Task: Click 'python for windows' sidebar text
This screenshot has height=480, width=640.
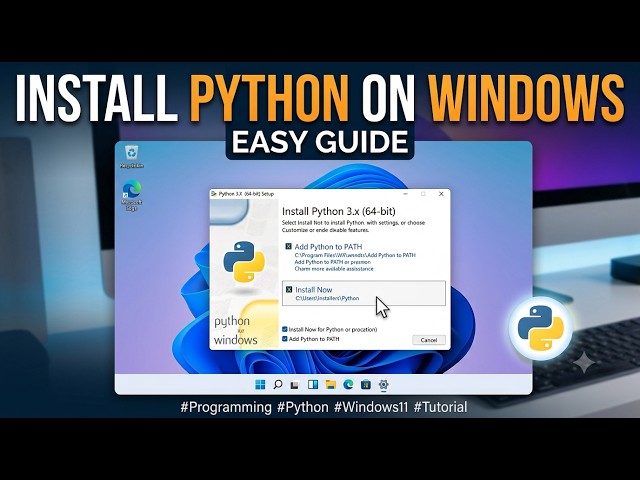Action: pos(236,330)
